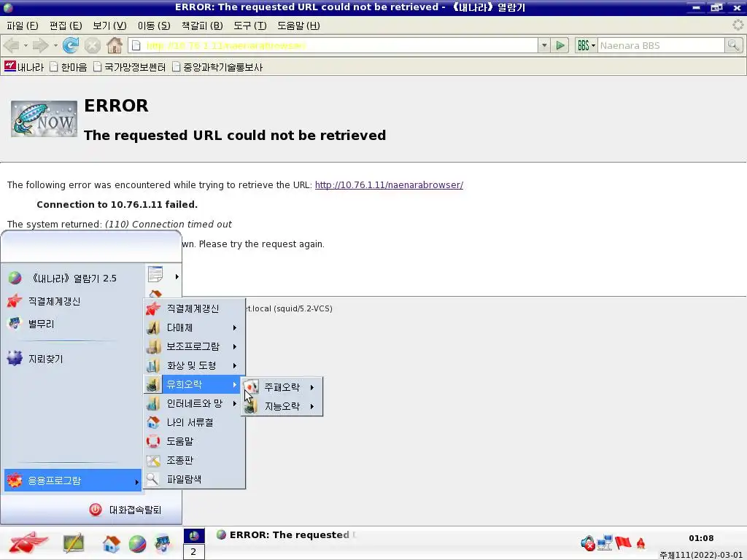Open the home page via house icon
747x560 pixels.
(115, 45)
